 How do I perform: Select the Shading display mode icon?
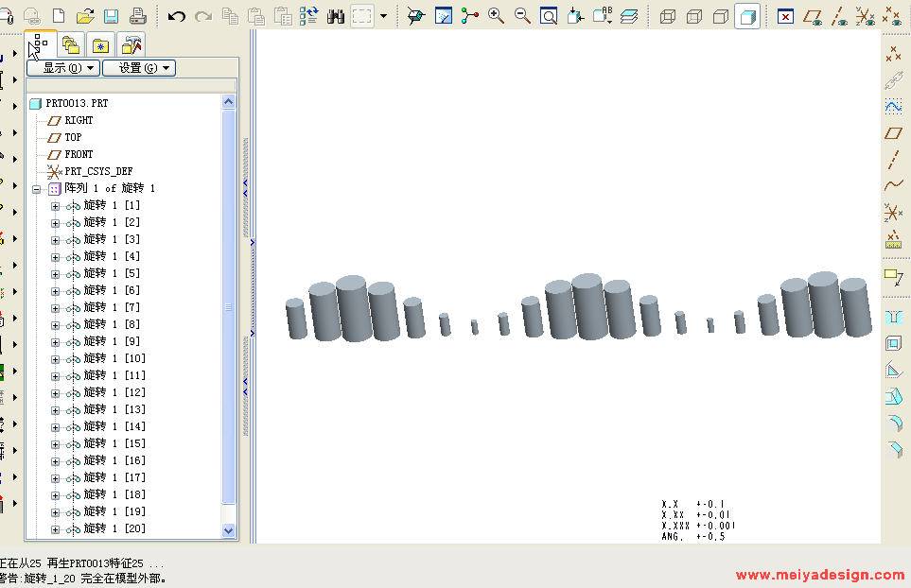pyautogui.click(x=747, y=16)
